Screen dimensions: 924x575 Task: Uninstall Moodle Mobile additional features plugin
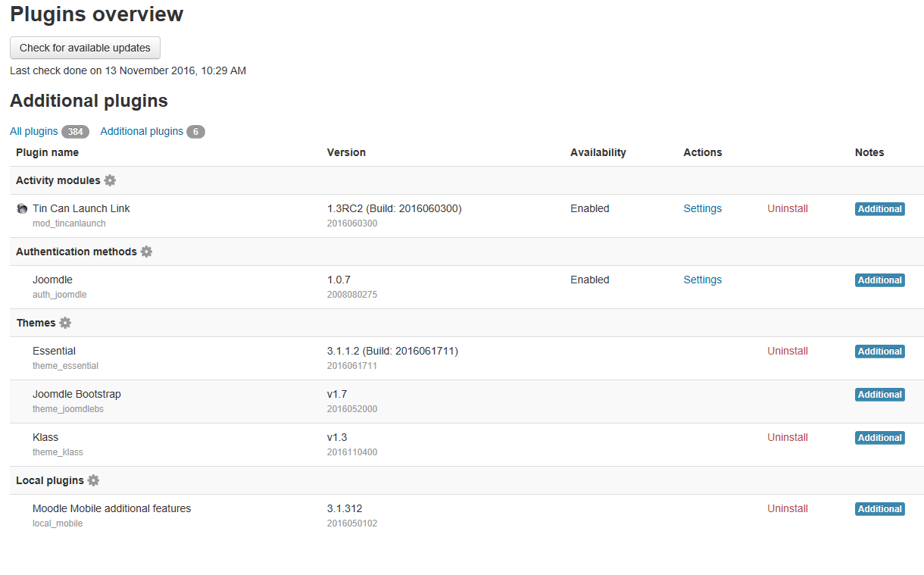coord(787,509)
